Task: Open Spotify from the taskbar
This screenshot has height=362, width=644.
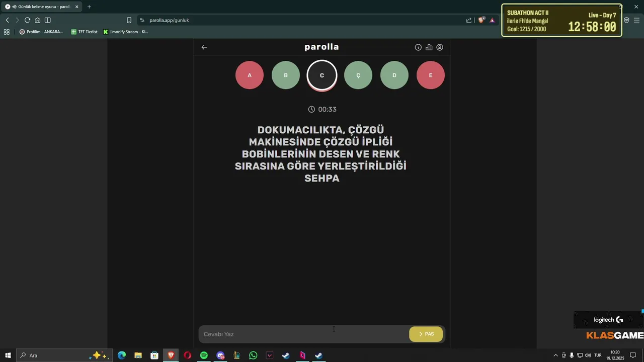Action: tap(204, 355)
